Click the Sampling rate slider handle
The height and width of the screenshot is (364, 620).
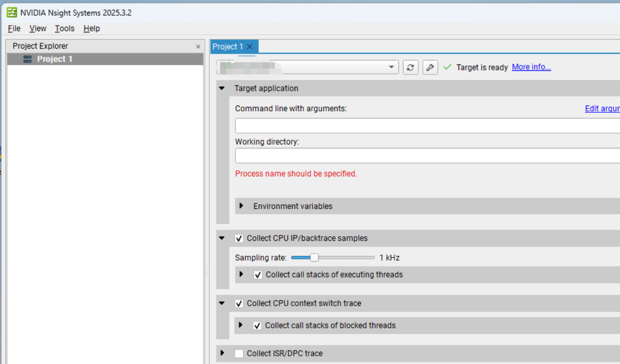pyautogui.click(x=315, y=257)
